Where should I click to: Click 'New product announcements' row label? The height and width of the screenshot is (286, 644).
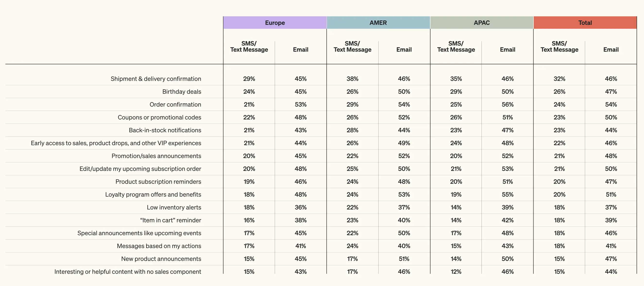point(161,259)
